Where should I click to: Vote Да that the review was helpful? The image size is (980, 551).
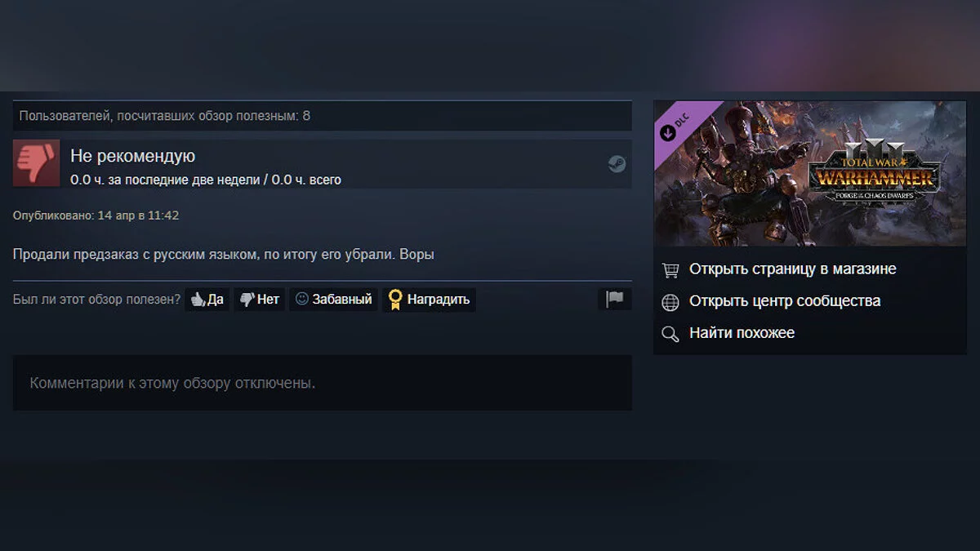coord(207,300)
